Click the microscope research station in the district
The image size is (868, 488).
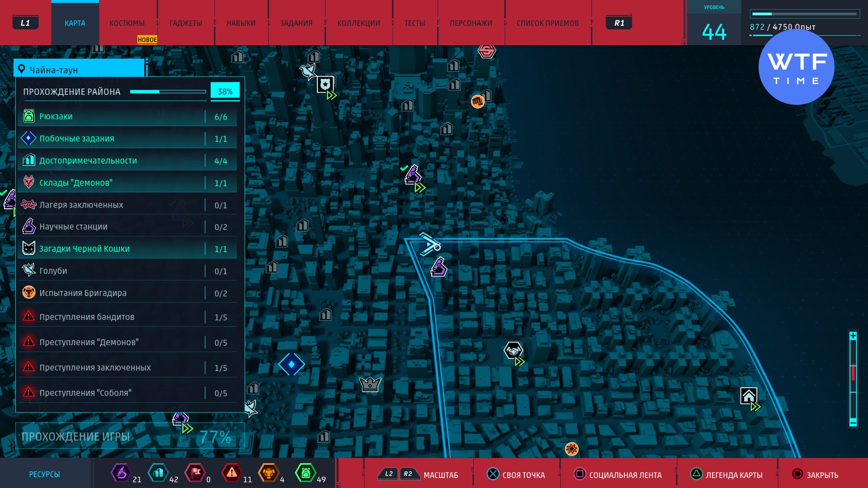(439, 267)
